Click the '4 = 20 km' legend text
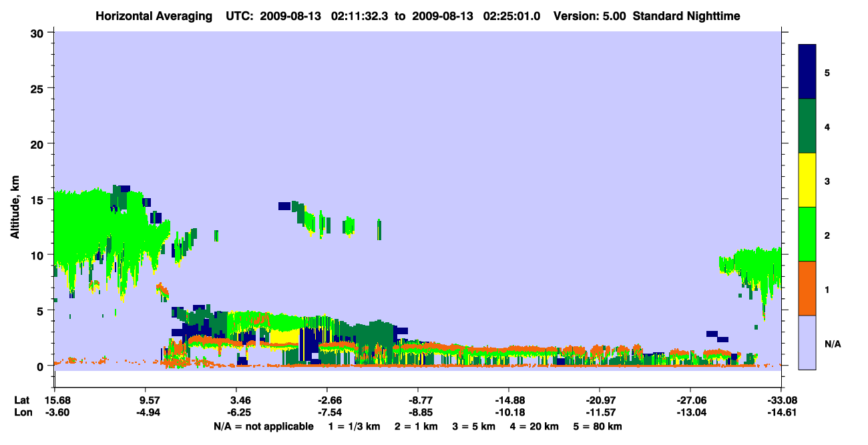This screenshot has width=868, height=445. tap(535, 426)
